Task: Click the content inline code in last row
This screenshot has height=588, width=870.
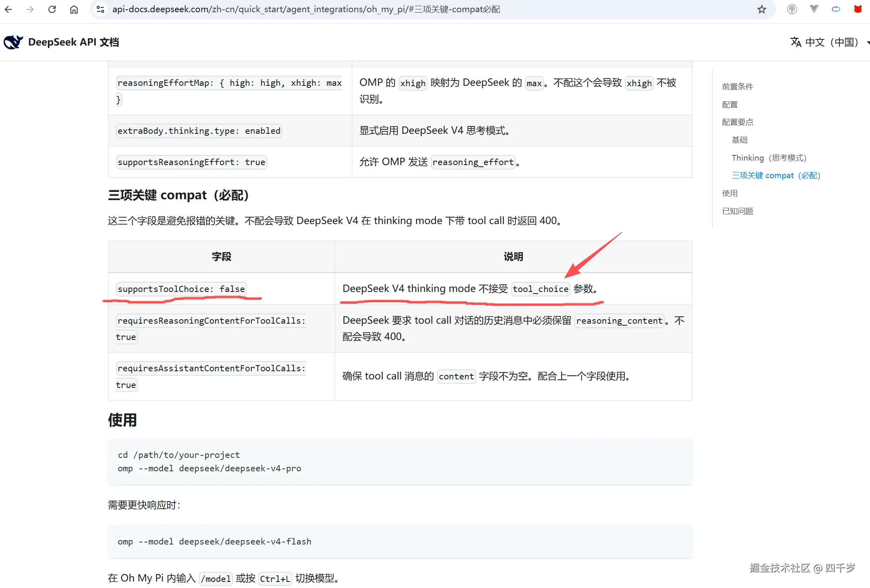Action: click(456, 377)
